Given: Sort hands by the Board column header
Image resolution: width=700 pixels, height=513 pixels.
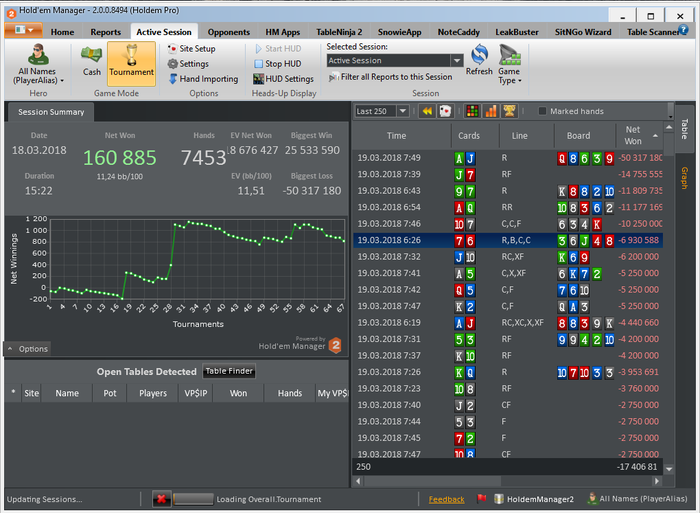Looking at the screenshot, I should (579, 136).
